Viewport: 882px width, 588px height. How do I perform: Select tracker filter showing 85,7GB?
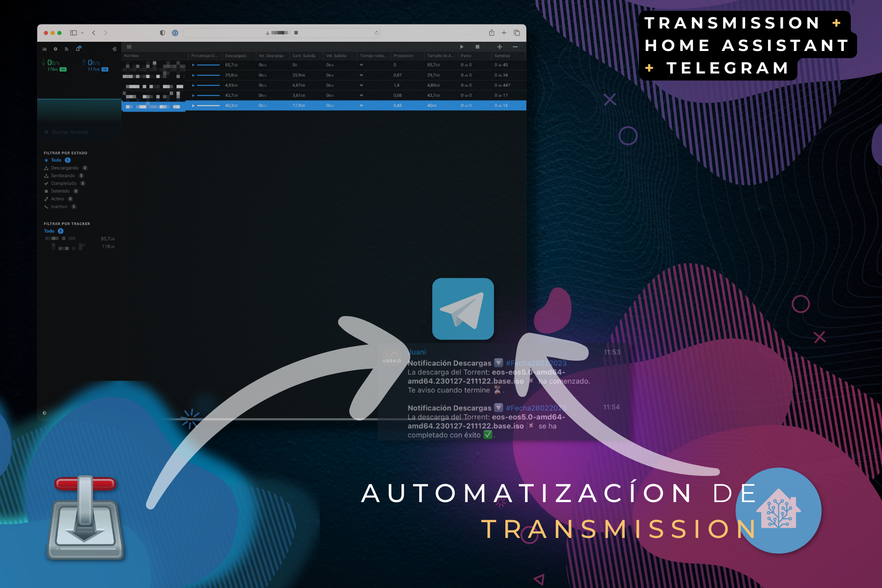click(x=79, y=239)
